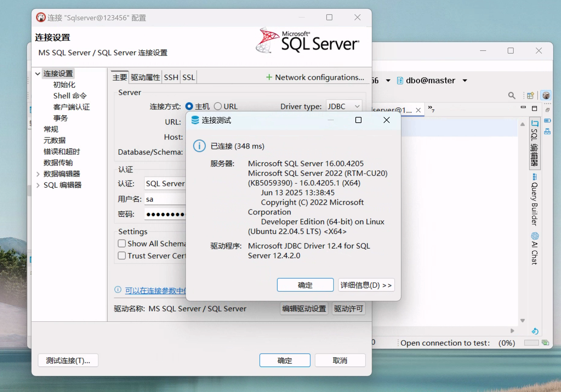Click the 密码 password field
The width and height of the screenshot is (561, 392).
point(165,214)
